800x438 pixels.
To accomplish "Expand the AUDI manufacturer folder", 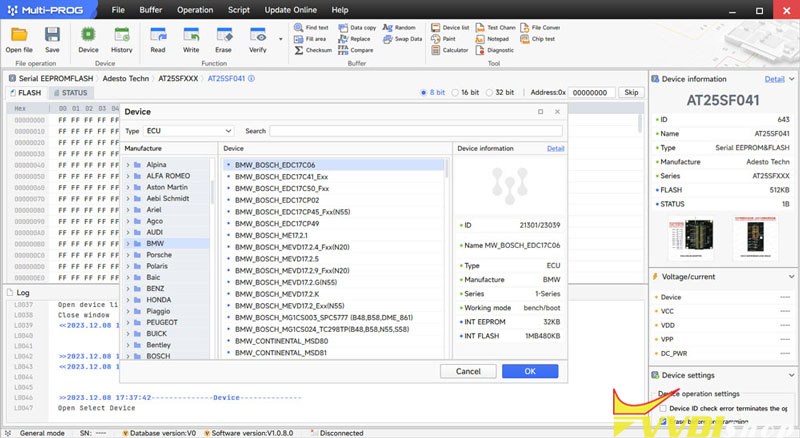I will pyautogui.click(x=128, y=232).
